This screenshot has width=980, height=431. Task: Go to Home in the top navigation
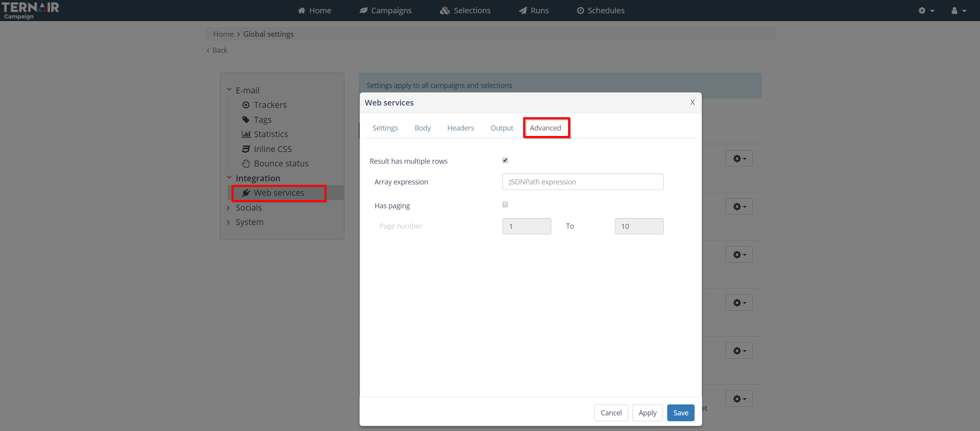[x=314, y=11]
